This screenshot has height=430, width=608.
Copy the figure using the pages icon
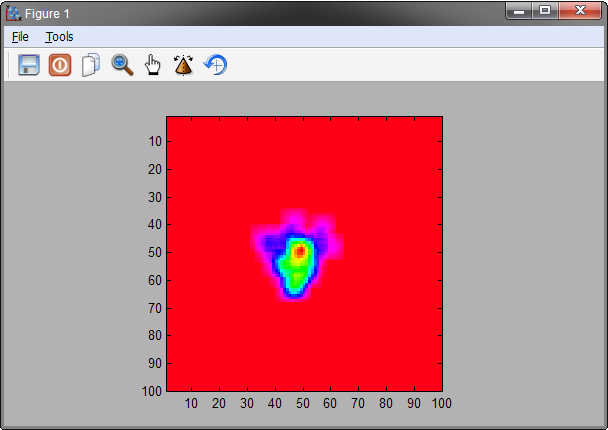point(91,65)
